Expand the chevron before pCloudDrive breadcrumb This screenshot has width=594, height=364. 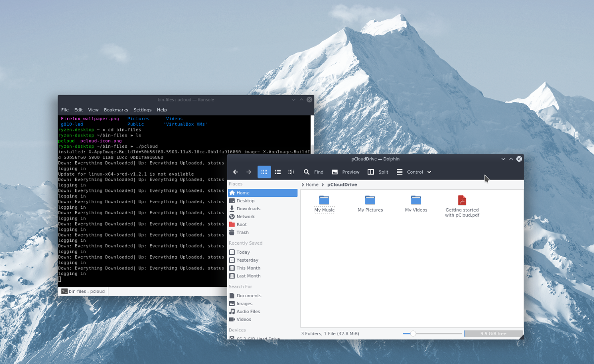click(x=322, y=184)
